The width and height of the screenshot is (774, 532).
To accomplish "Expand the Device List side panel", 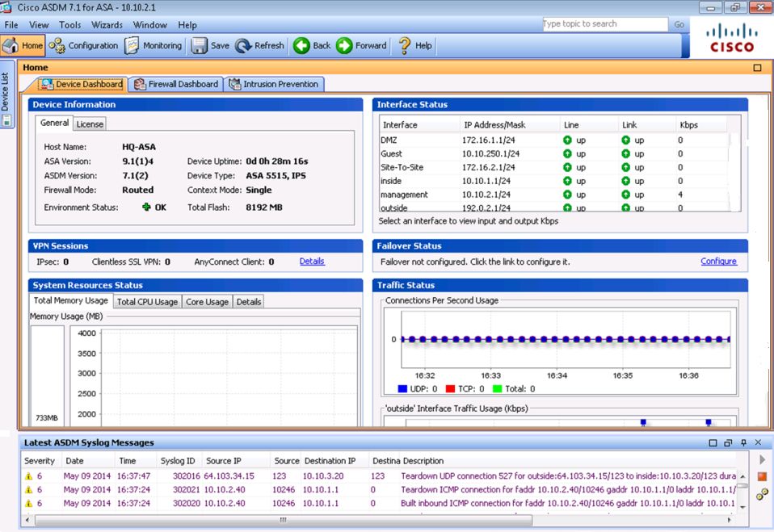I will (6, 91).
